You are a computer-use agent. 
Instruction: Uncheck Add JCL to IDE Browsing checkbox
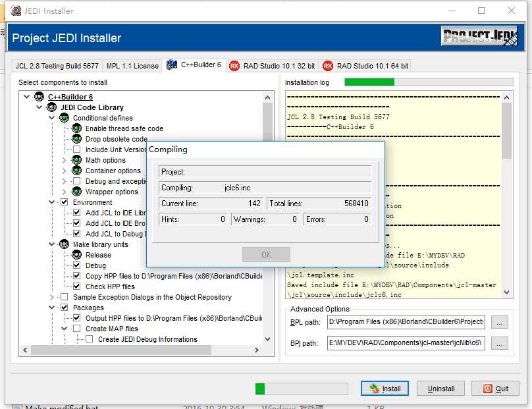pos(77,223)
